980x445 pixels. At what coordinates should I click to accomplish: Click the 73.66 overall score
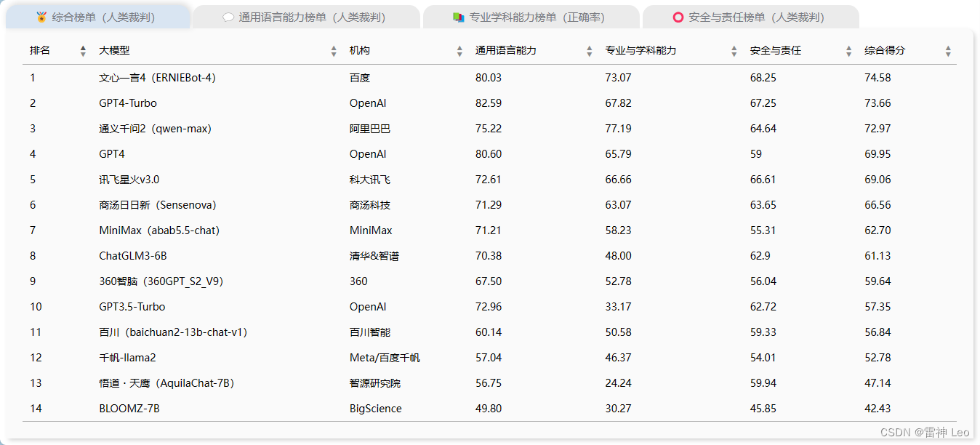click(x=877, y=103)
